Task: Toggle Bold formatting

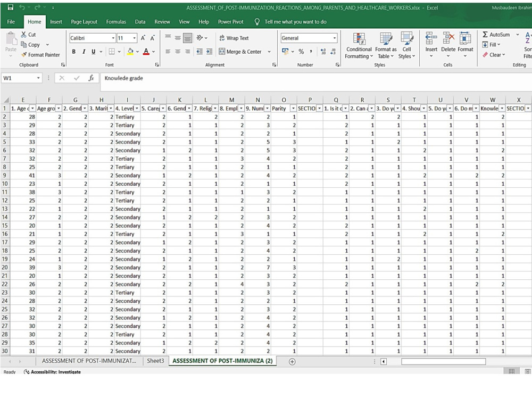Action: coord(73,52)
